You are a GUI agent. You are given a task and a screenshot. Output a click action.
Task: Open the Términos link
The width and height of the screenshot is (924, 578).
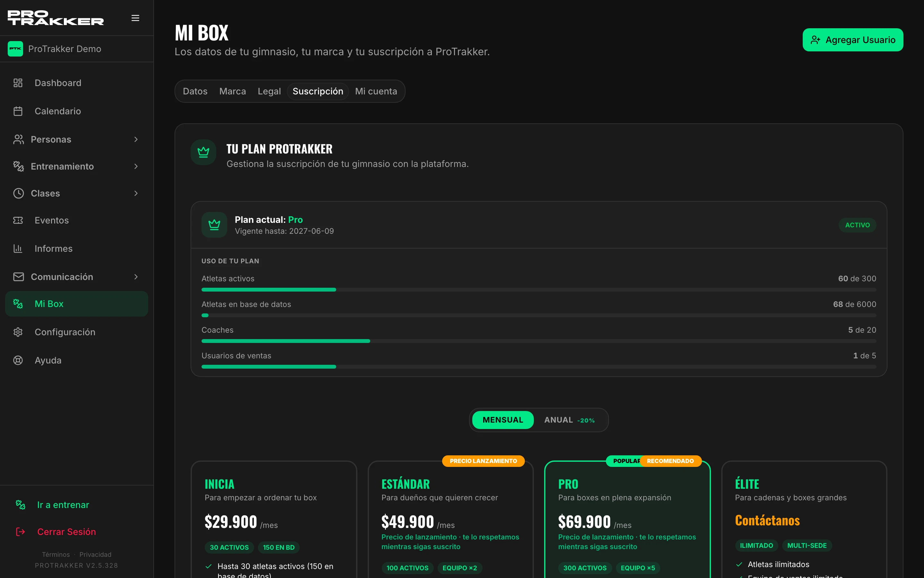(56, 554)
